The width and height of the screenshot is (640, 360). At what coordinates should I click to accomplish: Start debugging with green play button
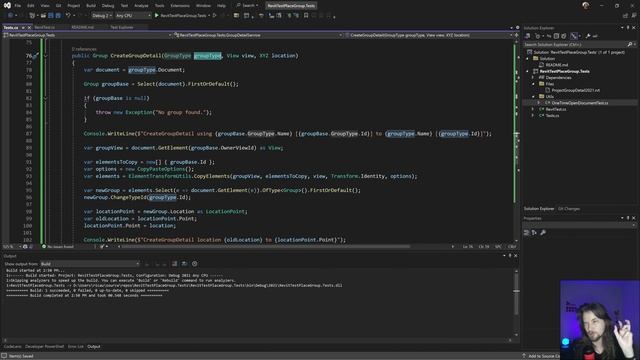(x=156, y=16)
